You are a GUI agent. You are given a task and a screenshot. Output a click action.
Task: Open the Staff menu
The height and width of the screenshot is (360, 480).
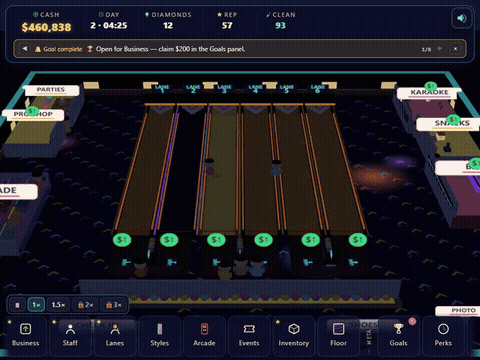tap(70, 335)
